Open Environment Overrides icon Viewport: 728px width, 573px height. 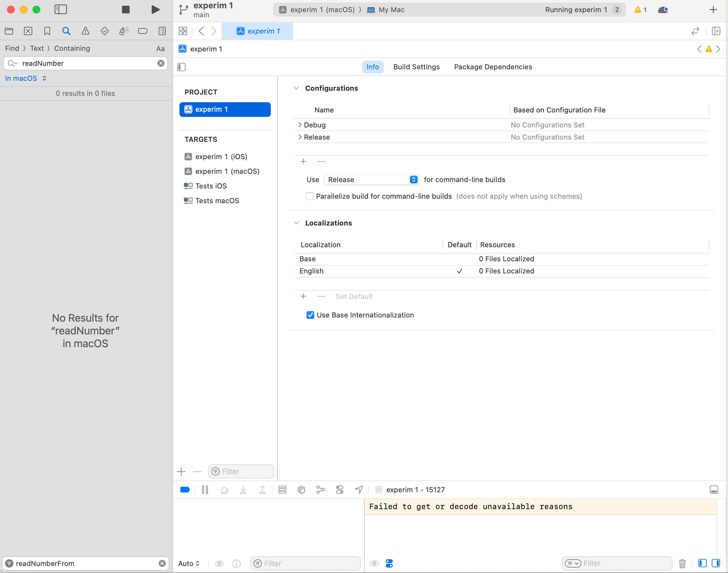pos(340,490)
